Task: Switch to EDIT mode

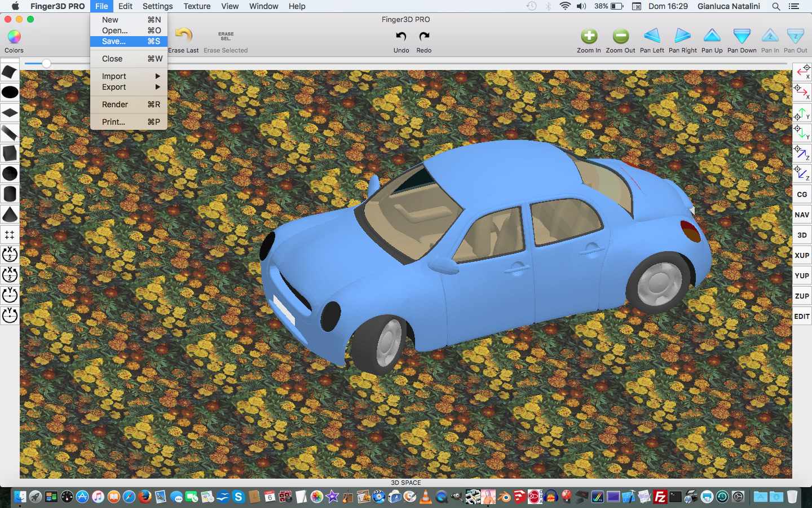Action: (x=802, y=316)
